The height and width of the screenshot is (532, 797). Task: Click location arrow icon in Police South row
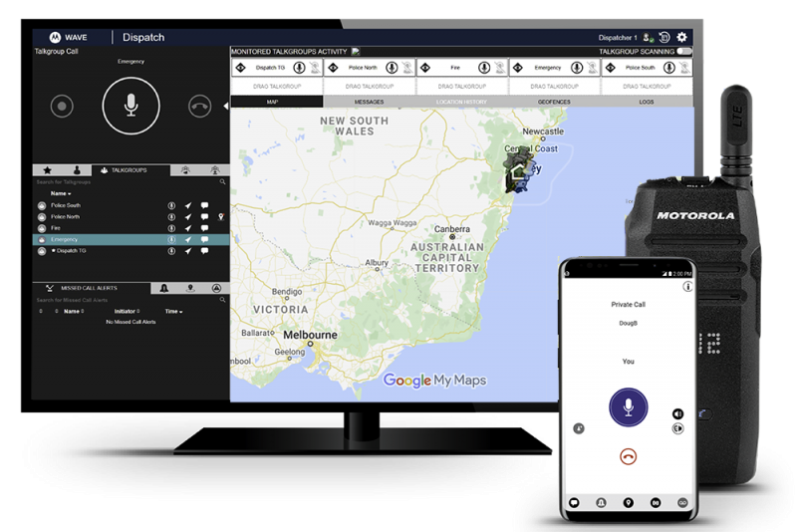(188, 205)
